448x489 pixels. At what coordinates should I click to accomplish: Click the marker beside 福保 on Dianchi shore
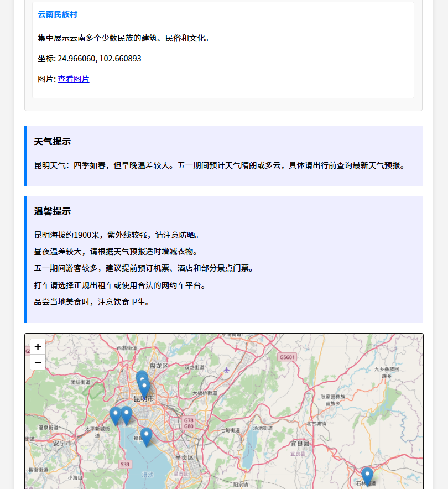click(x=146, y=437)
